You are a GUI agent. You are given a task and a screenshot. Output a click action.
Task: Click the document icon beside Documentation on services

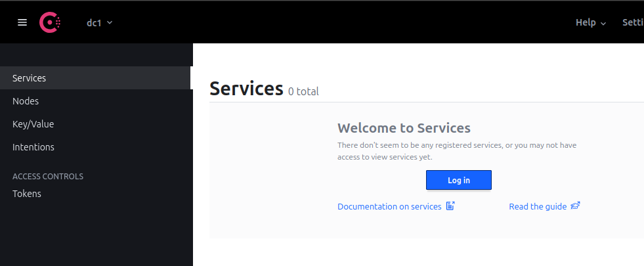pyautogui.click(x=450, y=206)
